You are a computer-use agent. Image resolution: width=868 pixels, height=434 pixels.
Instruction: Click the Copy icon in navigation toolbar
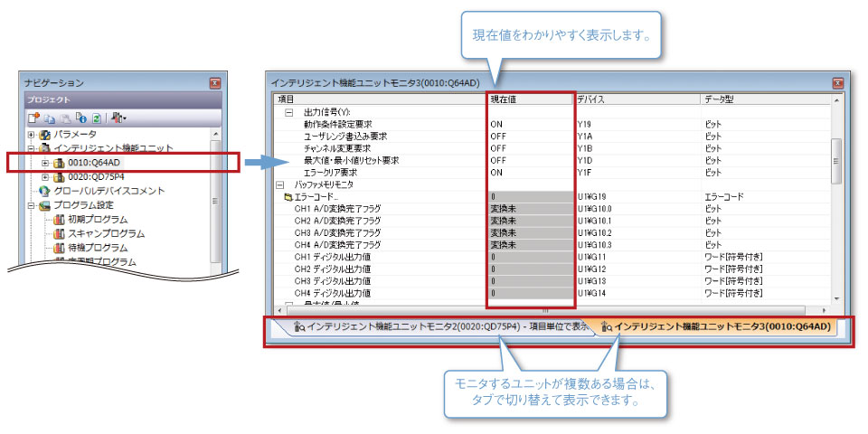tap(50, 118)
